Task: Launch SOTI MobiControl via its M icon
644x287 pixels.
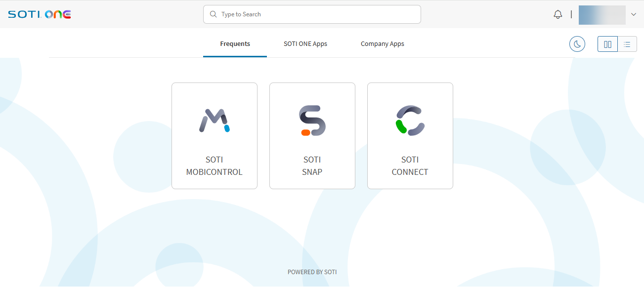Action: tap(215, 121)
